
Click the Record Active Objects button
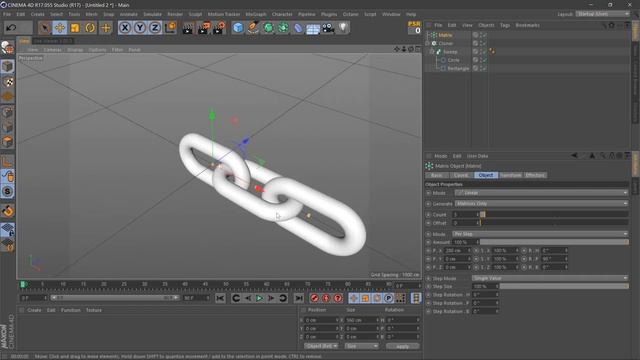pos(314,298)
